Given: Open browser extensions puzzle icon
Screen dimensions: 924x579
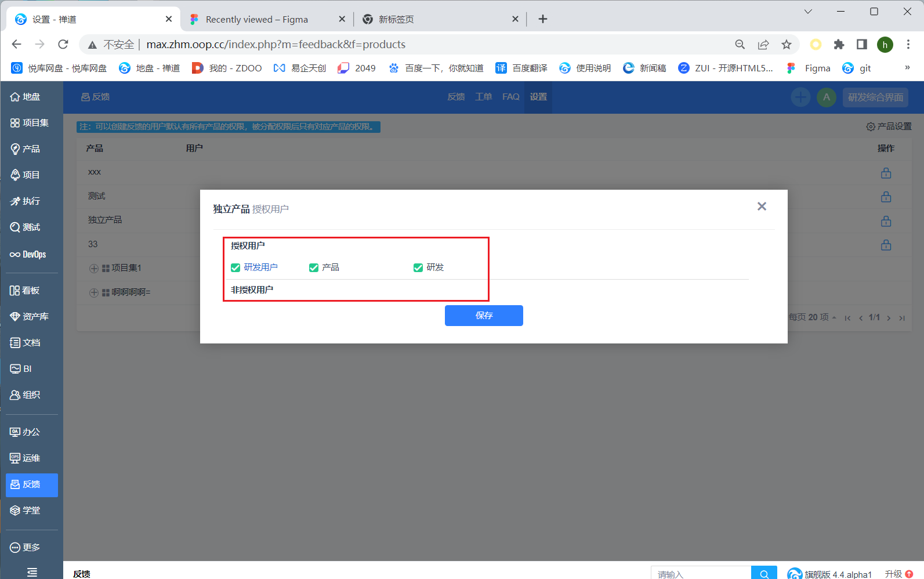Looking at the screenshot, I should 839,45.
